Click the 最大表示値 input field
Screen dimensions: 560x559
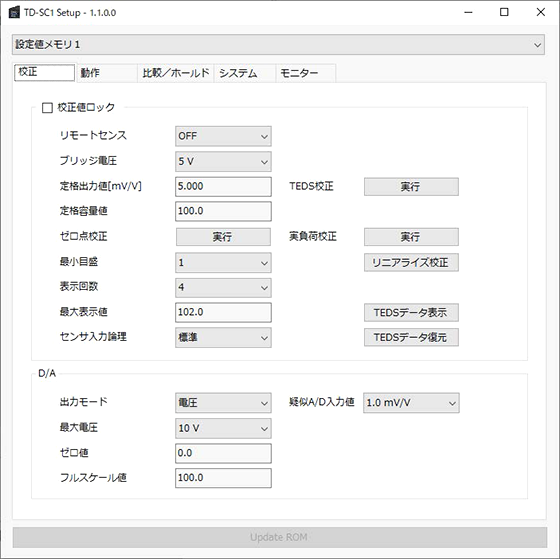[223, 312]
